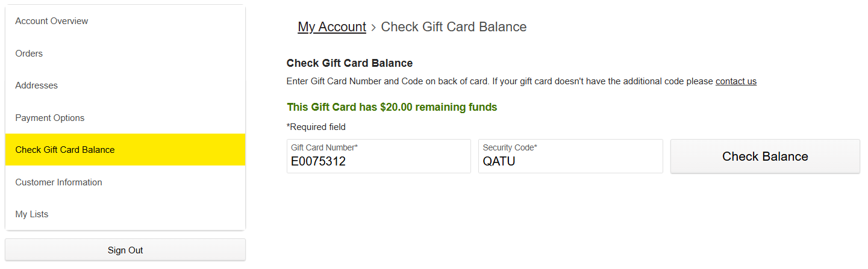Focus the field containing E0075312
Screen dimensions: 868x269
379,156
